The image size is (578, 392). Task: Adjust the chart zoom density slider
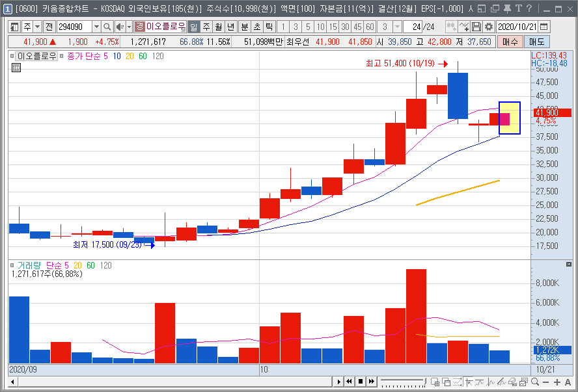pyautogui.click(x=404, y=382)
